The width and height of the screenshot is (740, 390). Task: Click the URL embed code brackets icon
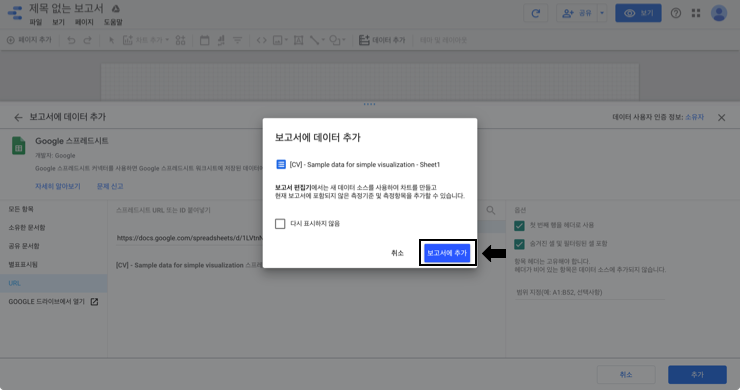[261, 41]
